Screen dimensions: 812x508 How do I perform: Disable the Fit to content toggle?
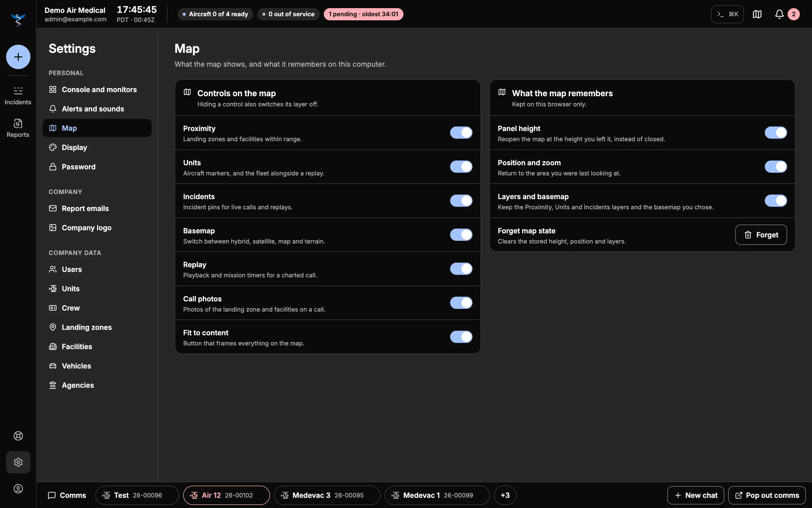click(461, 337)
